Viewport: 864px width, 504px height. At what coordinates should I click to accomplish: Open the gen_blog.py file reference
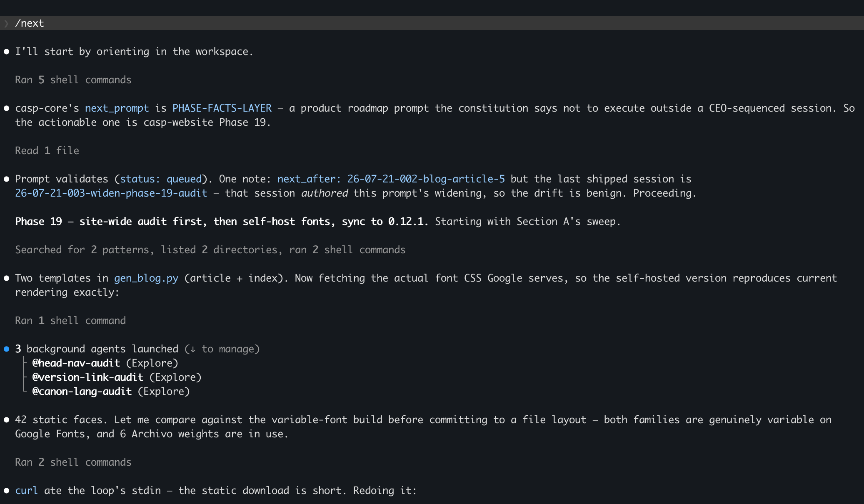(146, 278)
